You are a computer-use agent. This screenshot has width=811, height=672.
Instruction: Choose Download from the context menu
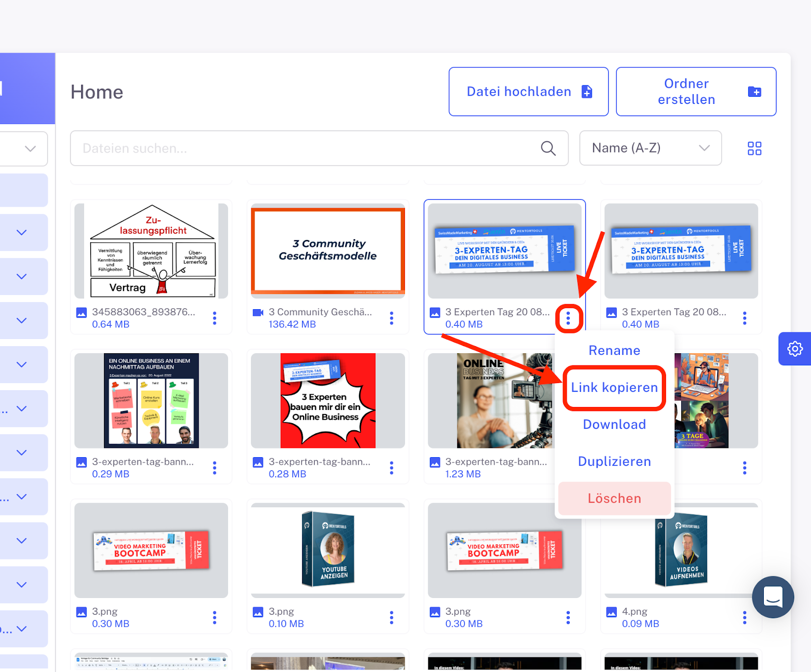point(614,424)
